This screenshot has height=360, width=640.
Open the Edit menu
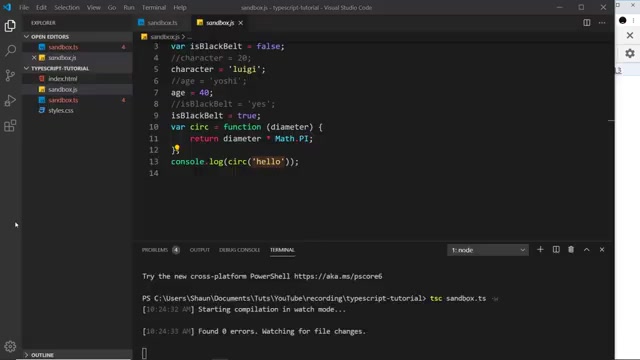coord(41,7)
